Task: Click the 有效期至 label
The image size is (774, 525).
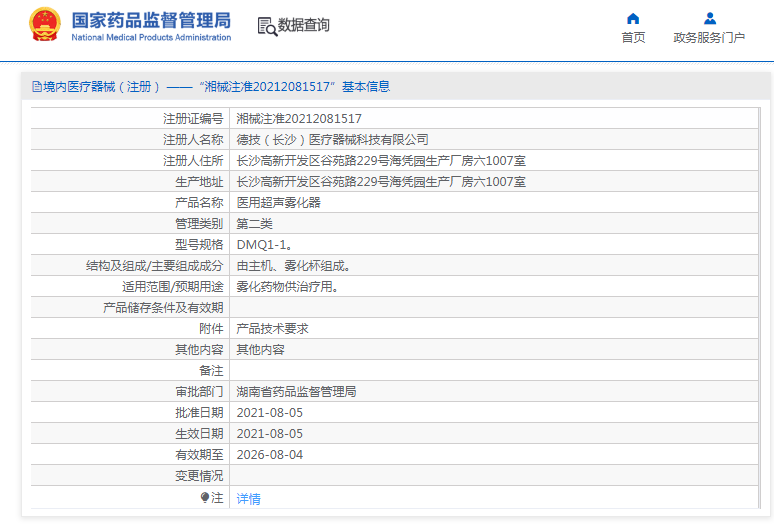Action: (199, 455)
